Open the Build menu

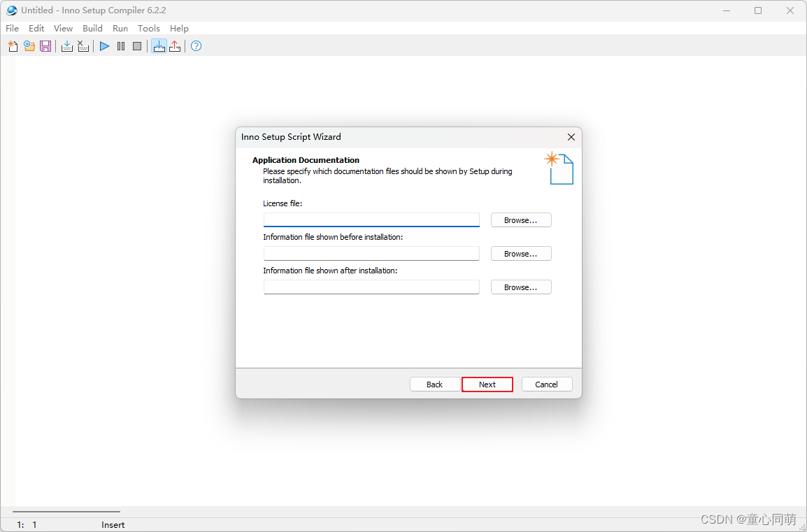pyautogui.click(x=92, y=28)
